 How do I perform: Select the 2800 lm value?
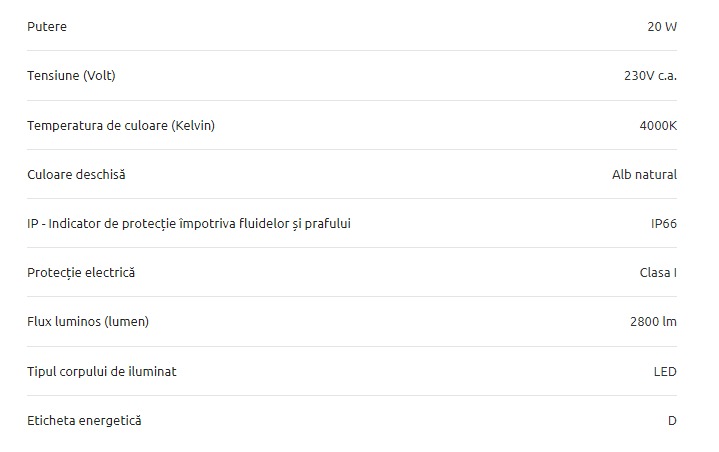pyautogui.click(x=653, y=322)
